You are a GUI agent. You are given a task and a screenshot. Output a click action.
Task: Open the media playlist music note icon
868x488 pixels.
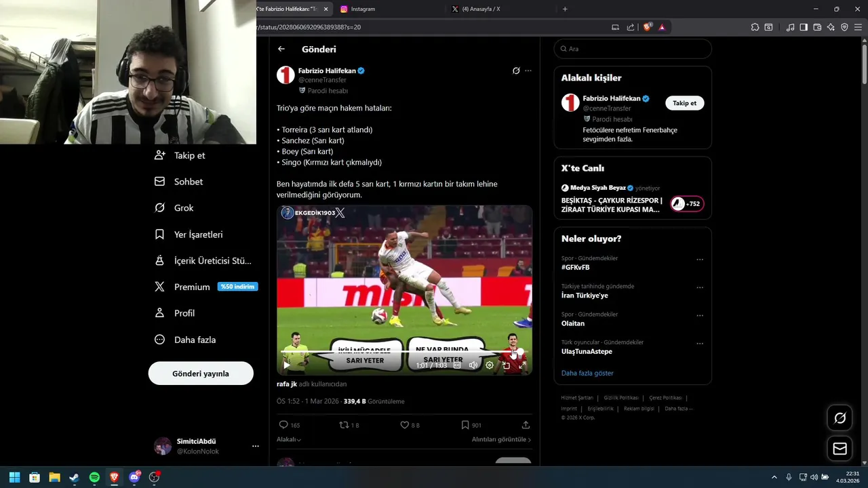pos(790,27)
